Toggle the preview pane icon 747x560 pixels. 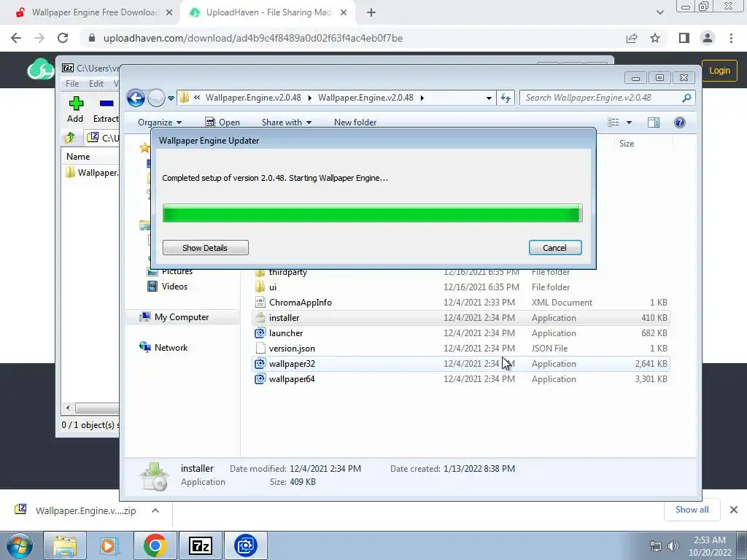tap(654, 122)
